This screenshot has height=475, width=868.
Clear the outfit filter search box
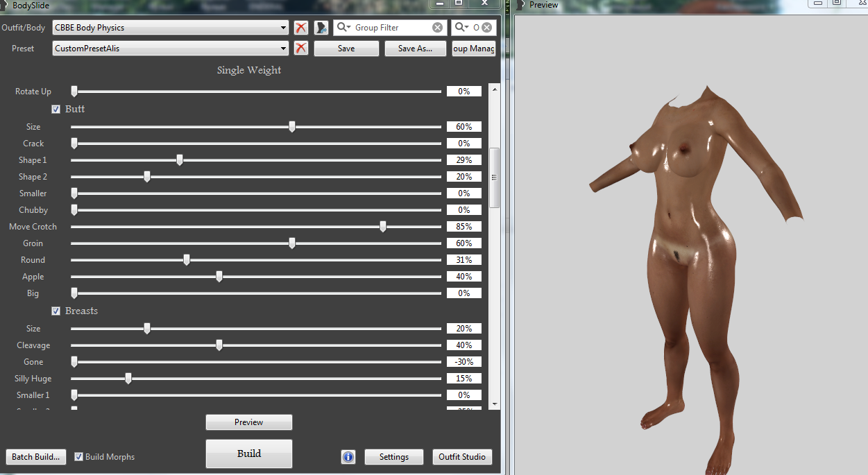click(x=487, y=28)
